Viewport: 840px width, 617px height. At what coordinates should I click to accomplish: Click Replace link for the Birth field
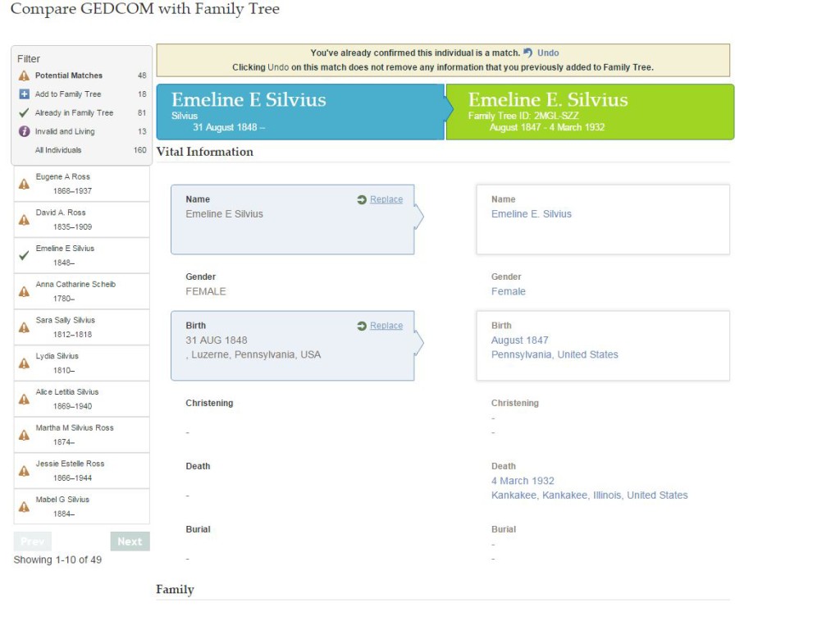coord(386,326)
